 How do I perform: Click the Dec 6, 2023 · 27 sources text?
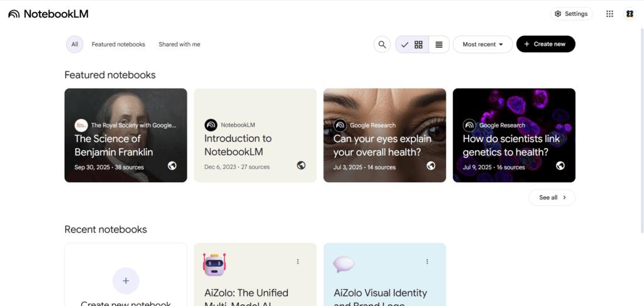pyautogui.click(x=237, y=167)
